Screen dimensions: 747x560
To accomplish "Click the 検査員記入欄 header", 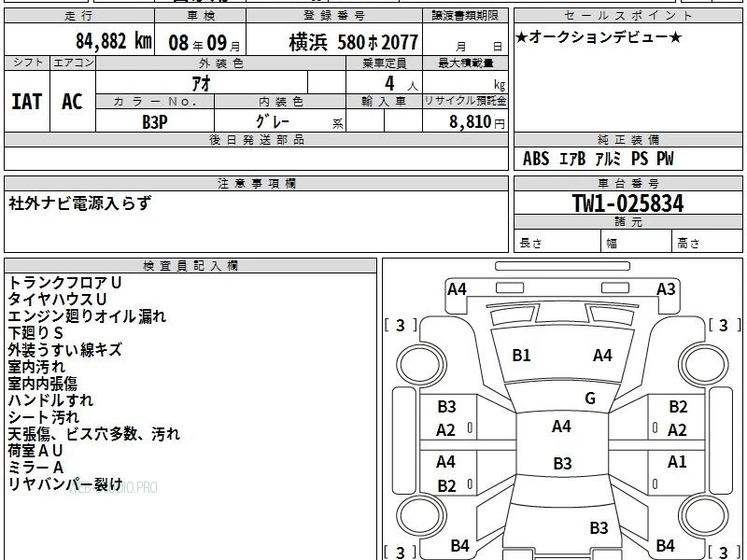I will pyautogui.click(x=190, y=266).
